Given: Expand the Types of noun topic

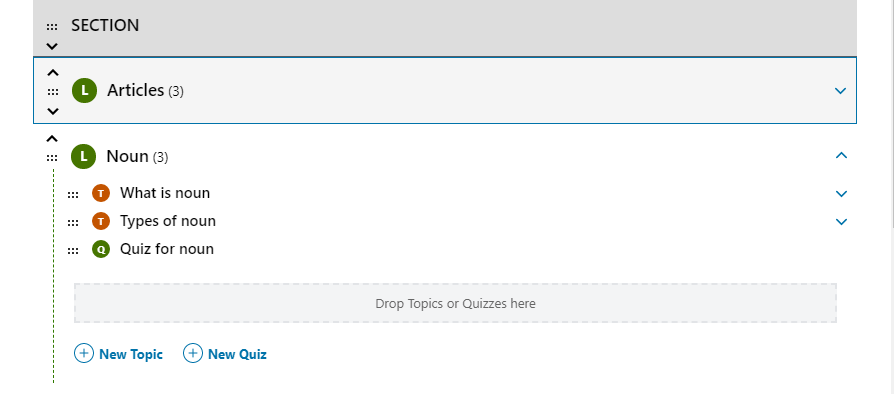Looking at the screenshot, I should pos(841,222).
